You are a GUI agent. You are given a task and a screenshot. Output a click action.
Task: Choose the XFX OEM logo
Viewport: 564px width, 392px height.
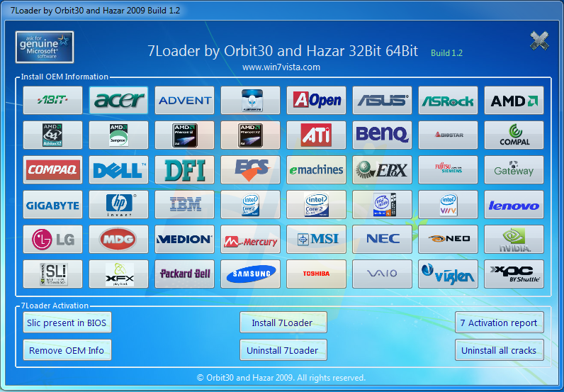(118, 274)
